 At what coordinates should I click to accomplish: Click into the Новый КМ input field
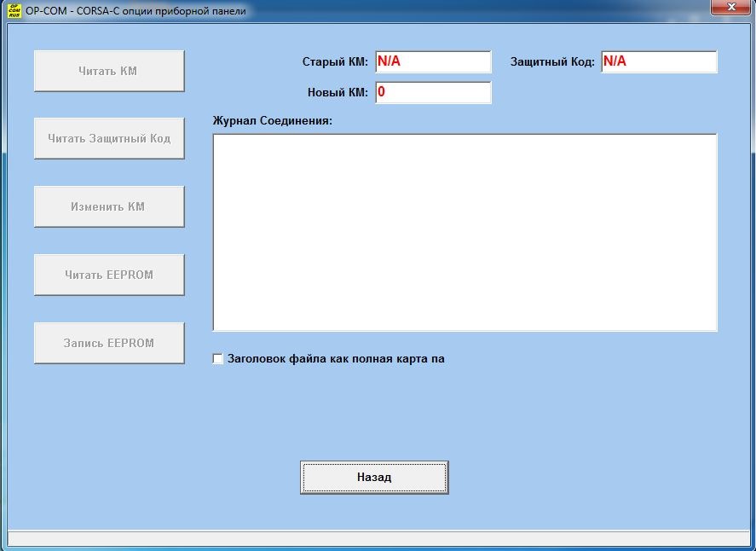(434, 93)
